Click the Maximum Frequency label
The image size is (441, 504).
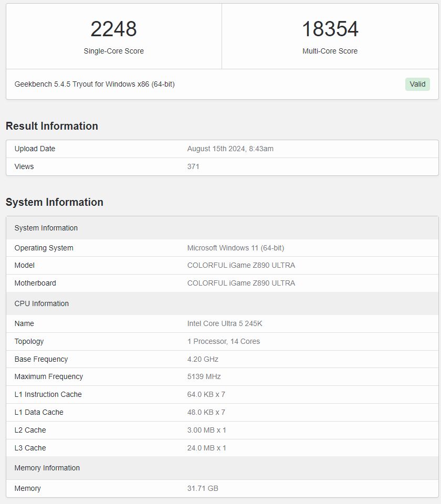coord(48,377)
